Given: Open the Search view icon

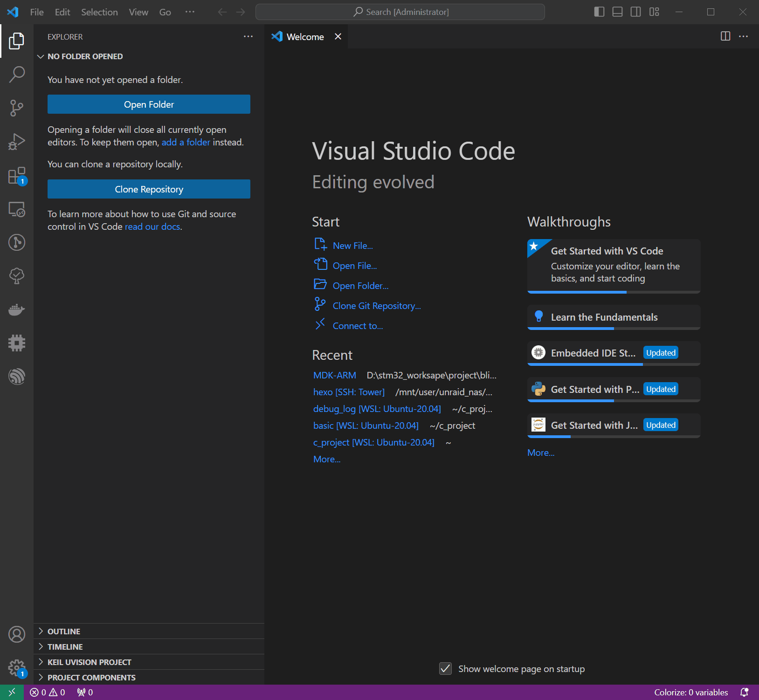Looking at the screenshot, I should [x=17, y=75].
